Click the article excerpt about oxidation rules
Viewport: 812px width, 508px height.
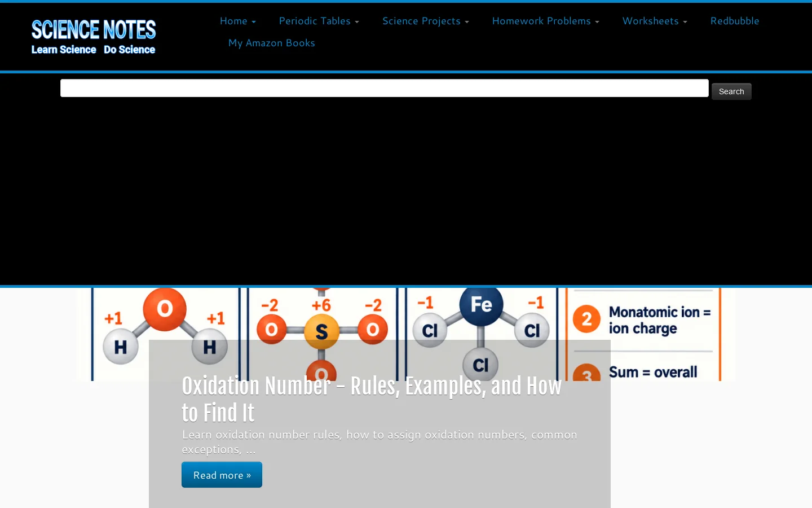click(379, 442)
